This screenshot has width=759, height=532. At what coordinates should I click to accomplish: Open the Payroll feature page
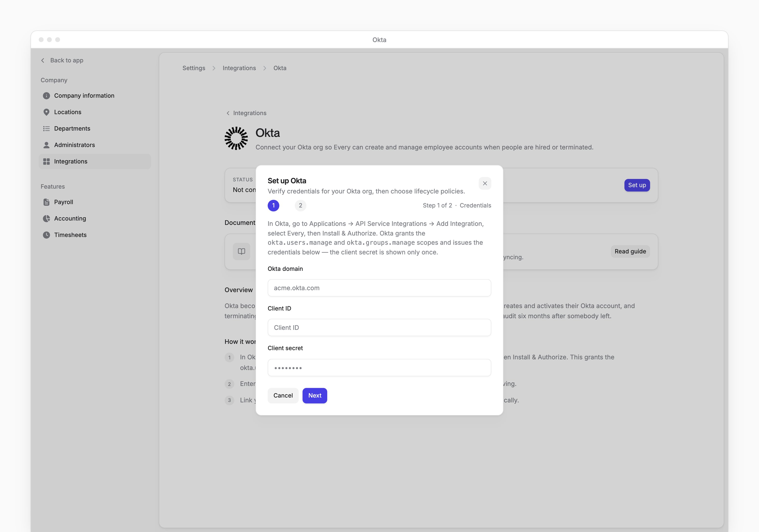tap(95, 202)
